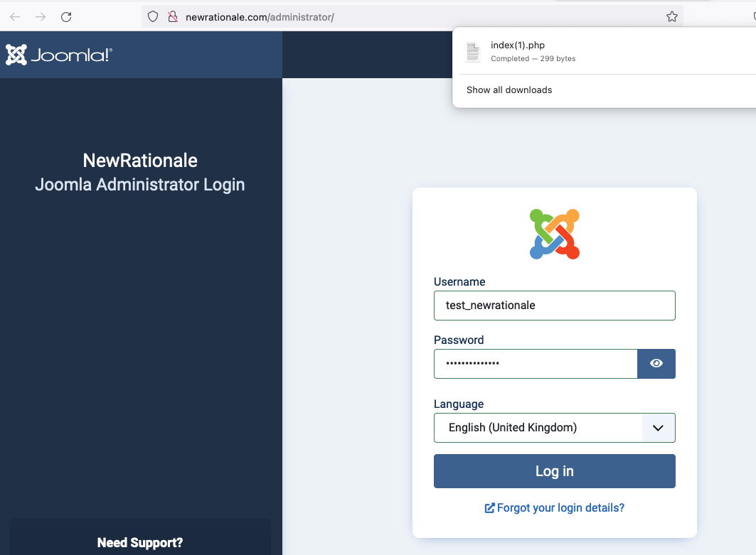Click the Completed — 299 bytes status

pos(533,58)
